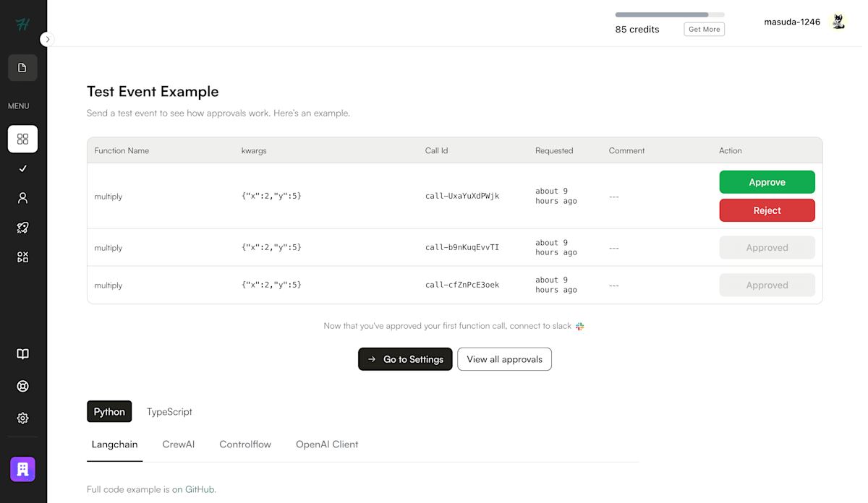Switch to the OpenAI Client tab

pyautogui.click(x=327, y=444)
